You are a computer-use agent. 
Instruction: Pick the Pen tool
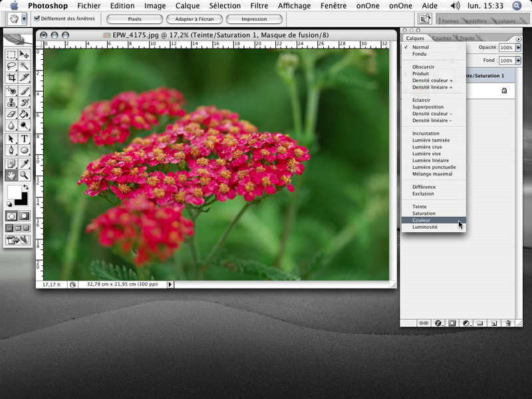[11, 150]
